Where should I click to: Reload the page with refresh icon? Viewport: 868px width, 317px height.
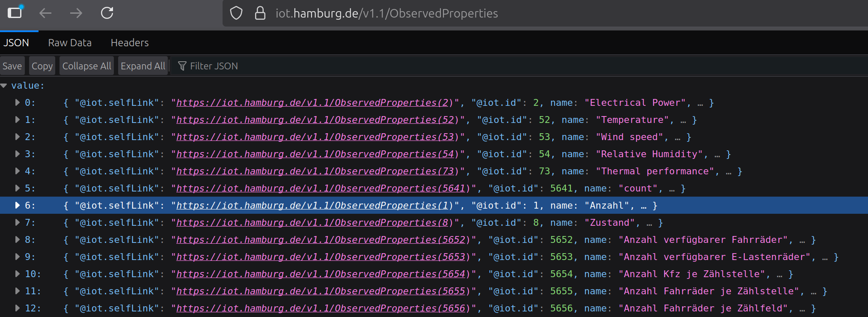point(107,13)
